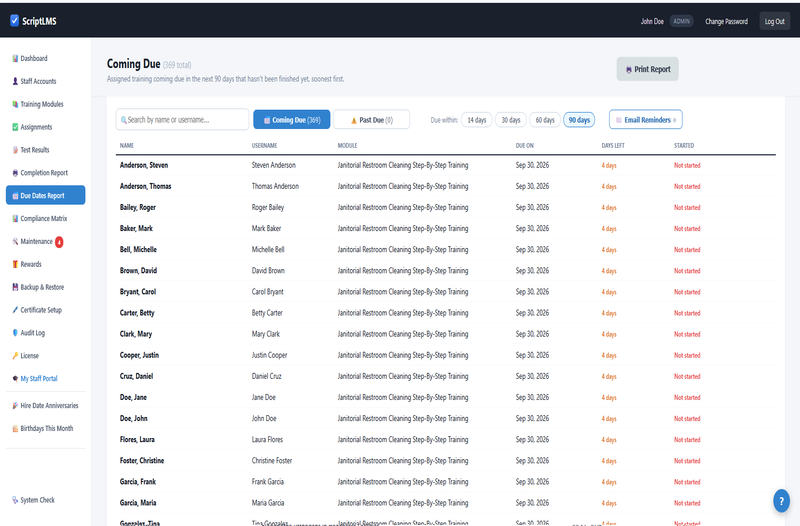This screenshot has width=800, height=526.
Task: Click the My Staff Portal graduation icon
Action: coord(15,379)
